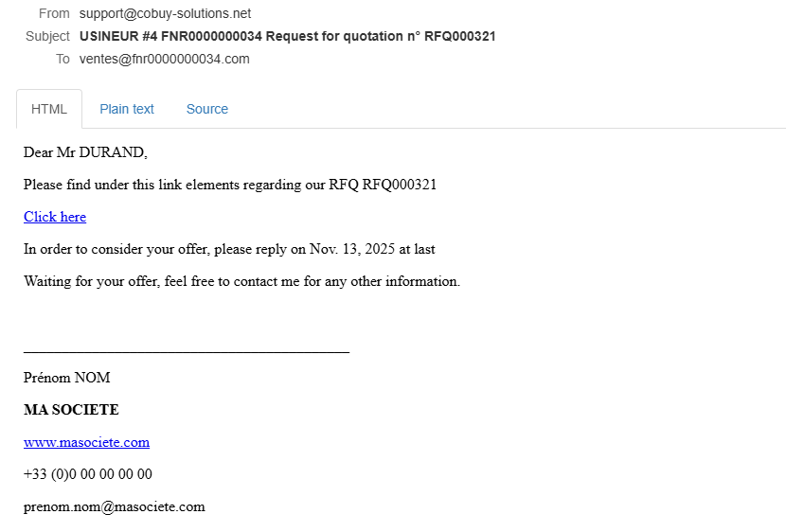This screenshot has width=786, height=532.
Task: Click the sender address support@cobuy-solutions.net
Action: 165,13
